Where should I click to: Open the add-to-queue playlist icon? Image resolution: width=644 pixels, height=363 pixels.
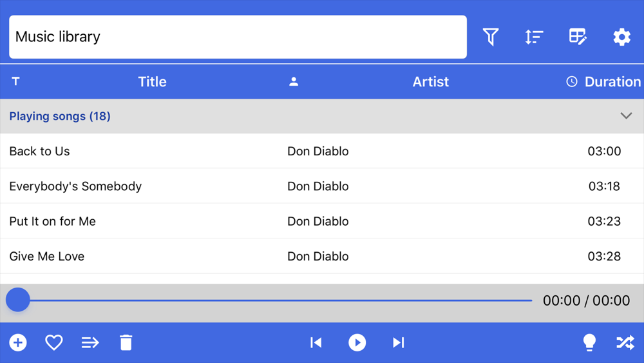pos(90,342)
